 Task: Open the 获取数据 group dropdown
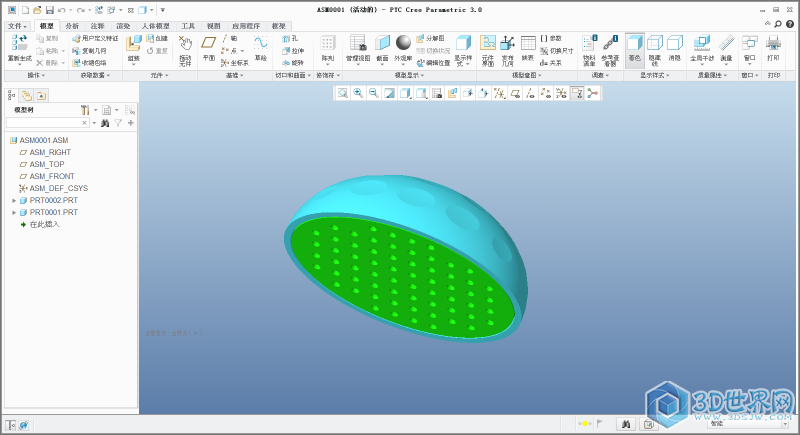pyautogui.click(x=95, y=75)
